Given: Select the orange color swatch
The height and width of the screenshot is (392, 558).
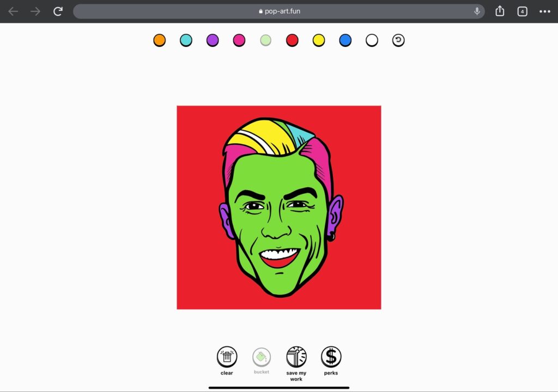Looking at the screenshot, I should (160, 40).
